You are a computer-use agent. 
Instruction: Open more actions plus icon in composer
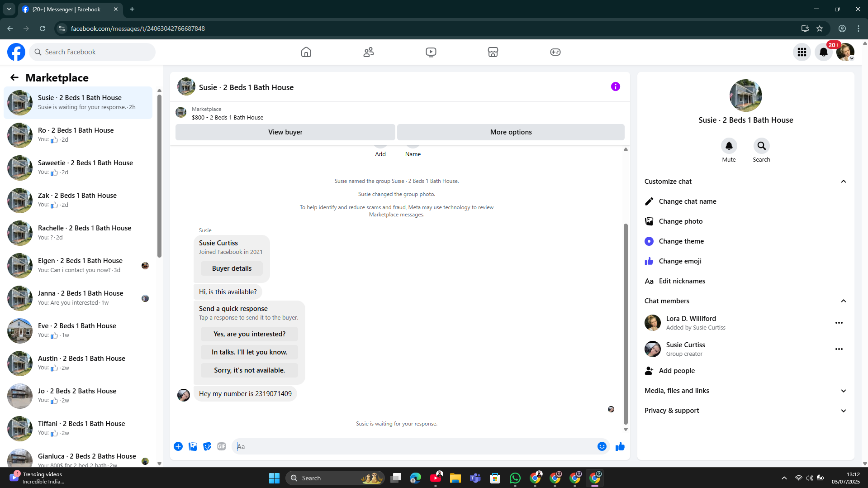[x=178, y=446]
